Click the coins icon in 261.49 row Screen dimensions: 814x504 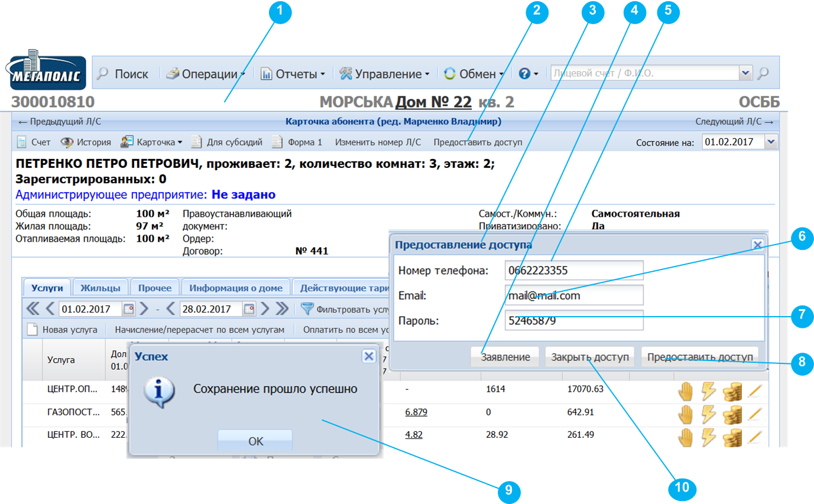point(732,437)
